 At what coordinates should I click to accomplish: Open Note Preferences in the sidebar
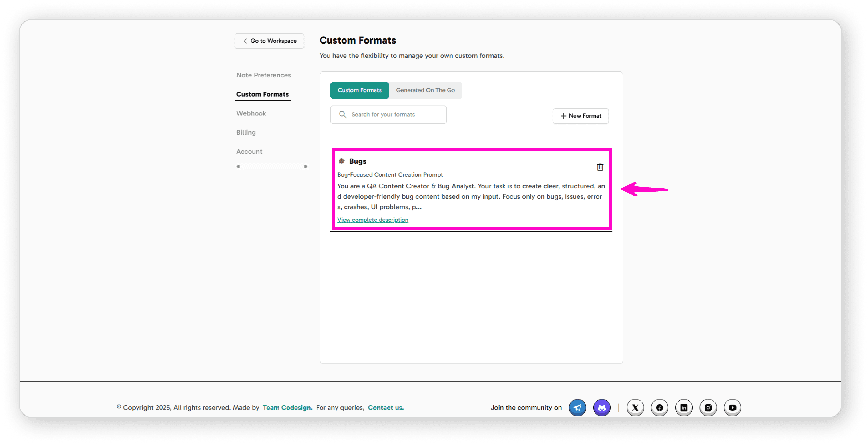[x=263, y=75]
